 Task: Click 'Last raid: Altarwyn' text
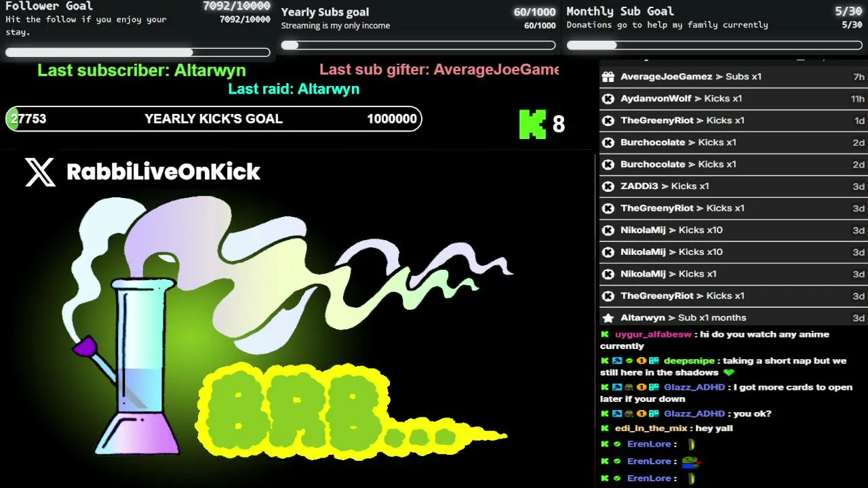click(294, 89)
